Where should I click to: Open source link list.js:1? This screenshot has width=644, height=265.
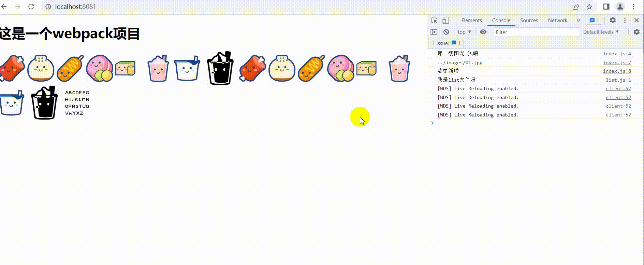coord(618,80)
